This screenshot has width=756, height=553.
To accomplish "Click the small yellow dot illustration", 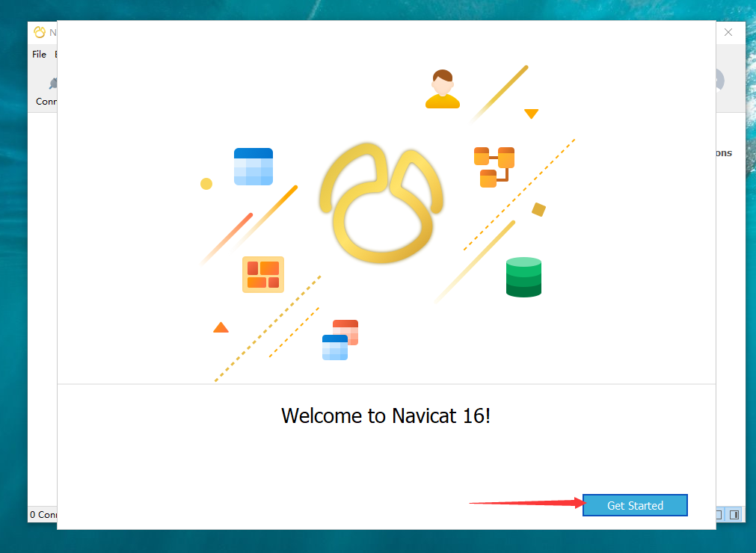I will 206,184.
